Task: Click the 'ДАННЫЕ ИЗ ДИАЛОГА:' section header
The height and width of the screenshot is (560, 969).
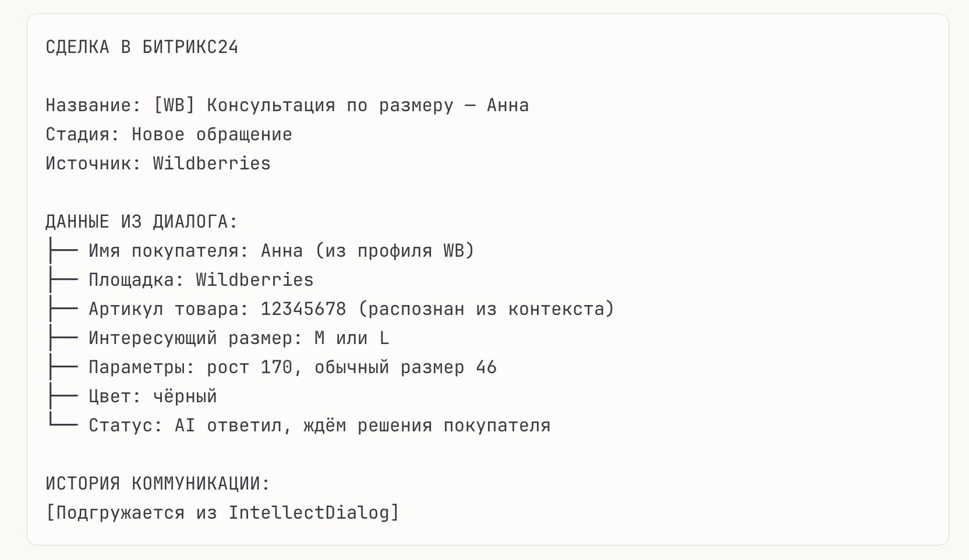Action: point(142,222)
